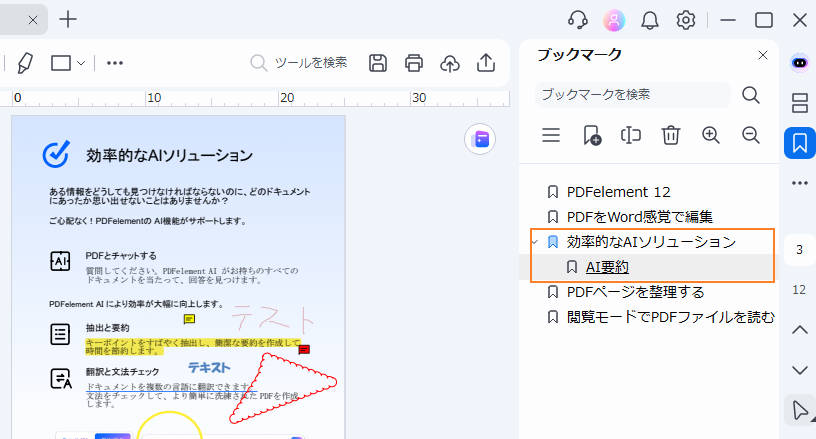The image size is (816, 439).
Task: Click the 抽出と要約 heading text
Action: 107,328
